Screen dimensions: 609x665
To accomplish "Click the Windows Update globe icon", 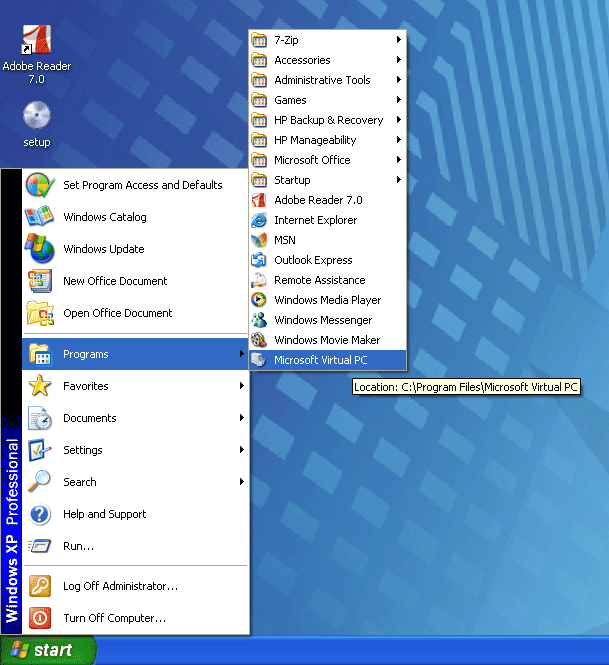I will click(39, 249).
